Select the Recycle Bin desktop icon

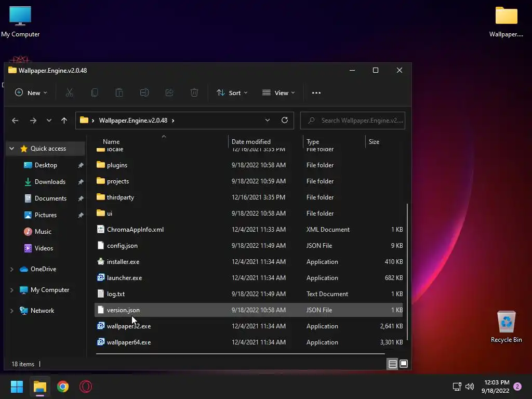tap(506, 327)
